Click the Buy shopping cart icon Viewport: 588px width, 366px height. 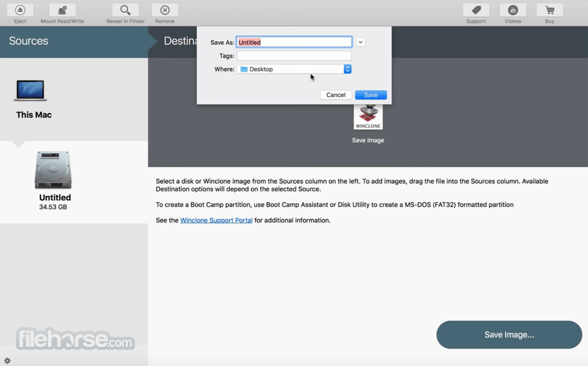550,10
